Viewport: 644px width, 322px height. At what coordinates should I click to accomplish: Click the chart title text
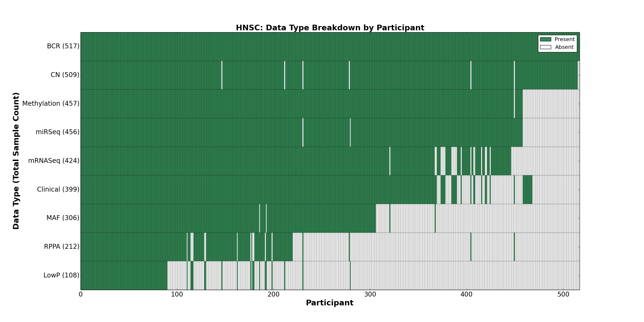point(330,28)
